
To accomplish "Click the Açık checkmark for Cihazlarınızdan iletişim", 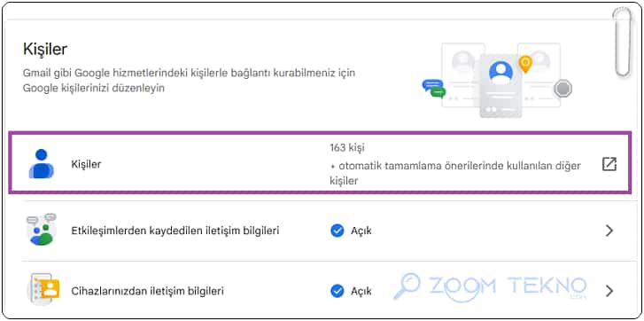I will coord(338,292).
